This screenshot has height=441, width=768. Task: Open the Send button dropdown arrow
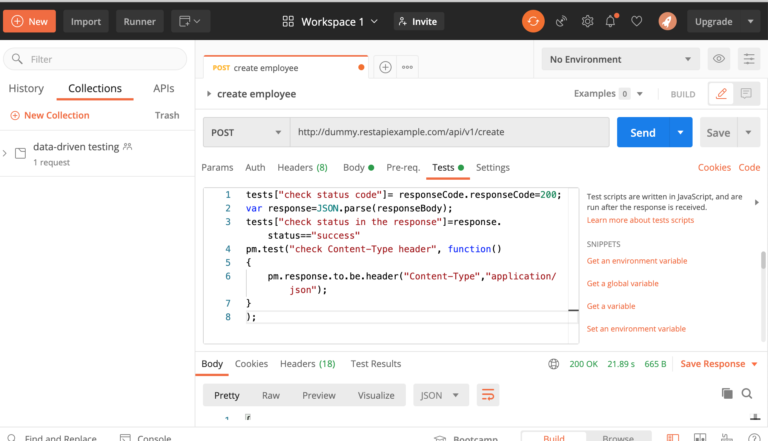pyautogui.click(x=680, y=132)
